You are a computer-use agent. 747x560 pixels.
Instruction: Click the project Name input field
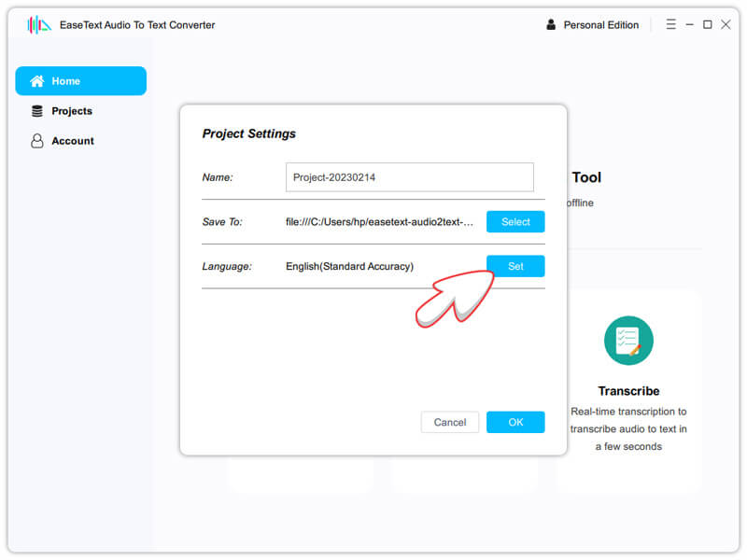(x=410, y=177)
